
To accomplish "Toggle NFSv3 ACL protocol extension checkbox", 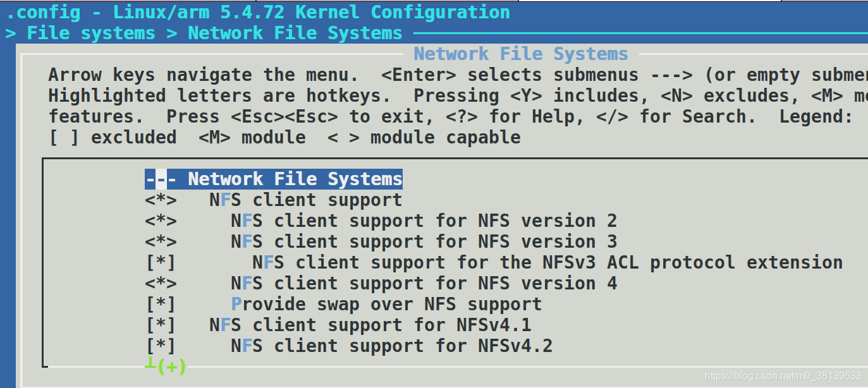I will point(161,263).
